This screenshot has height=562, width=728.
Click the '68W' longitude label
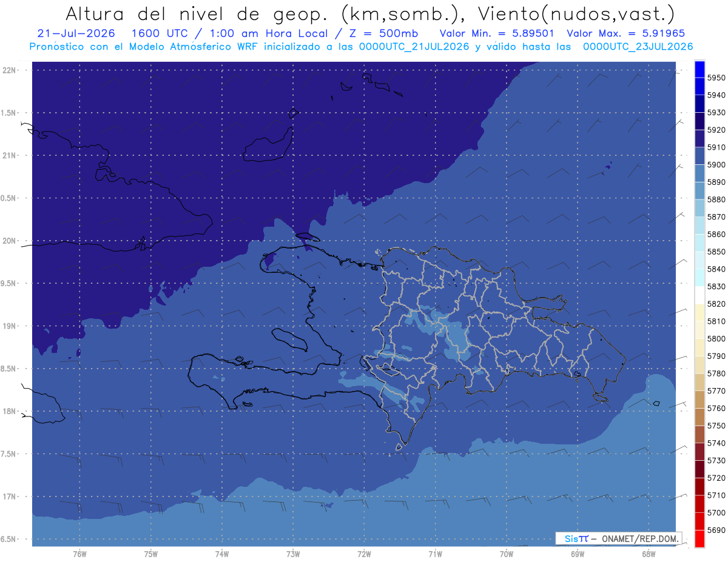648,554
